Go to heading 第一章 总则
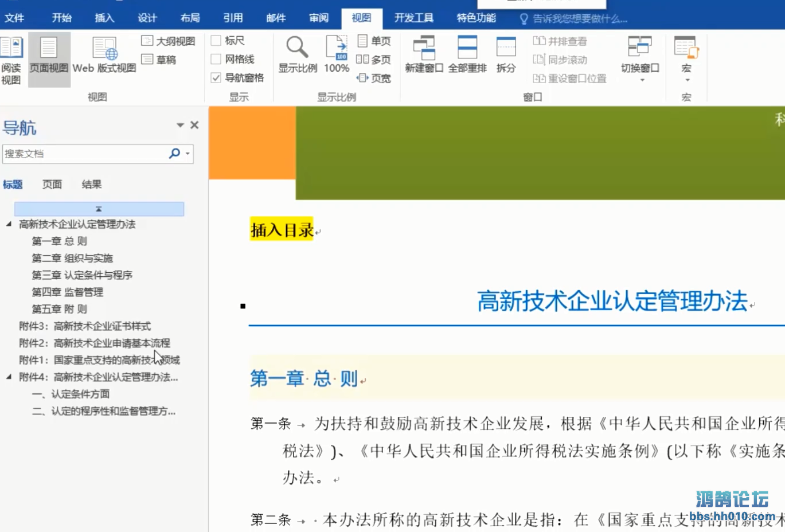Viewport: 785px width, 532px height. click(x=60, y=241)
